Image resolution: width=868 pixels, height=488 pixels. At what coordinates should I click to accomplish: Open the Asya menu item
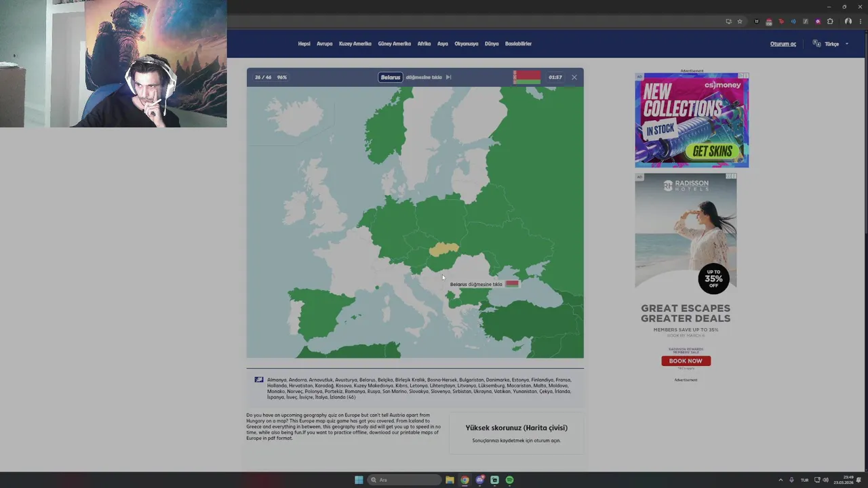pos(443,43)
